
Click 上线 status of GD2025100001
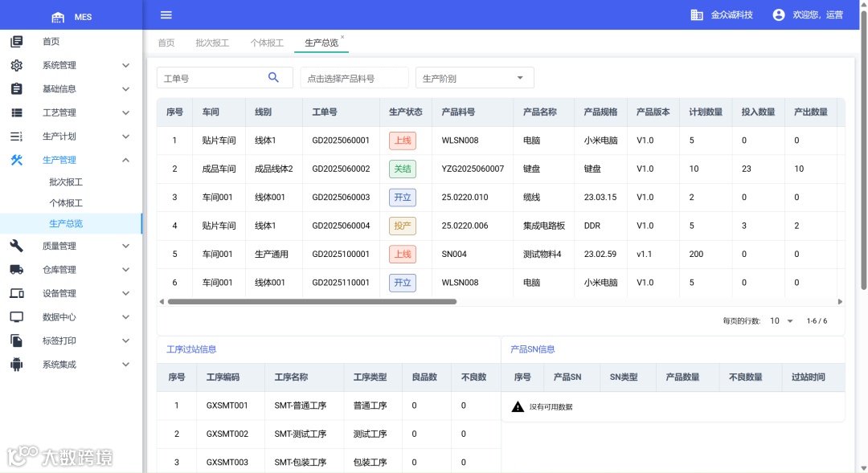(403, 254)
